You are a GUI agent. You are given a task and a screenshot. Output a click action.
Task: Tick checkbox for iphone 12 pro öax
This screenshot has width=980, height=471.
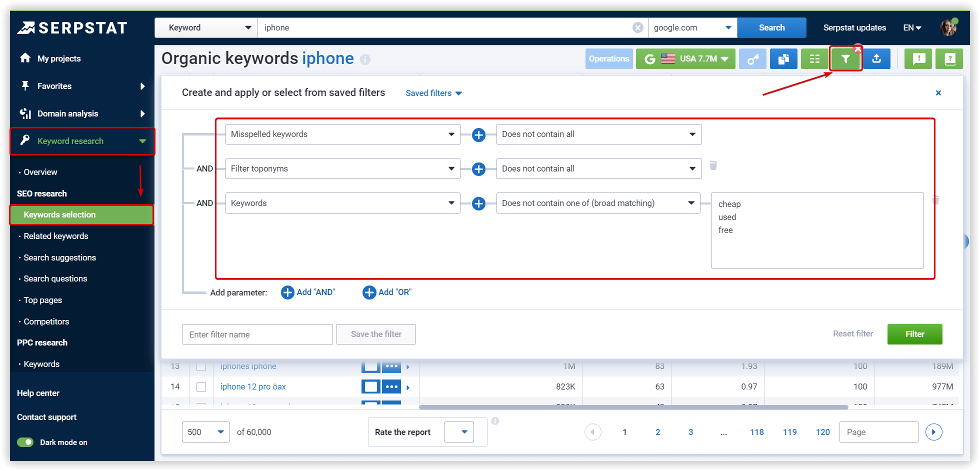(201, 386)
